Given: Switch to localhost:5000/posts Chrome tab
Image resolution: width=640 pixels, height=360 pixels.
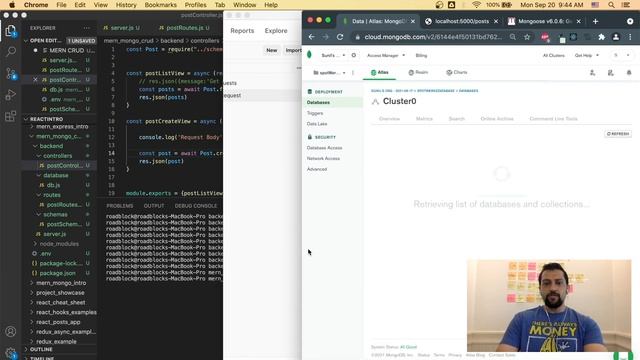Looking at the screenshot, I should click(x=461, y=21).
